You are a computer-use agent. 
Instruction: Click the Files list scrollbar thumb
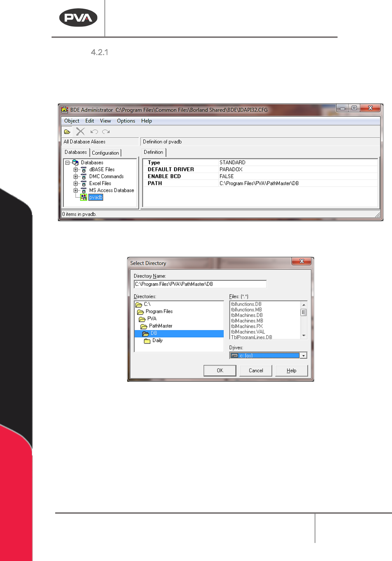point(304,312)
